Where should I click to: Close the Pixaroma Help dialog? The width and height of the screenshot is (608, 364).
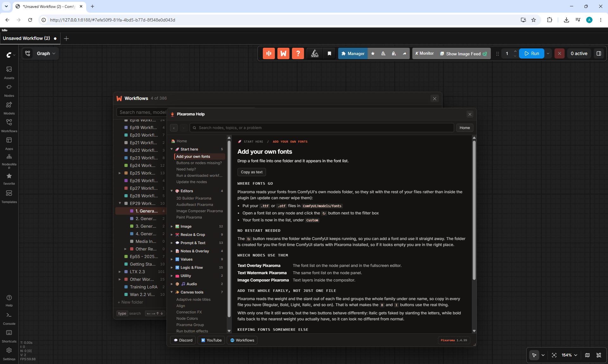470,114
